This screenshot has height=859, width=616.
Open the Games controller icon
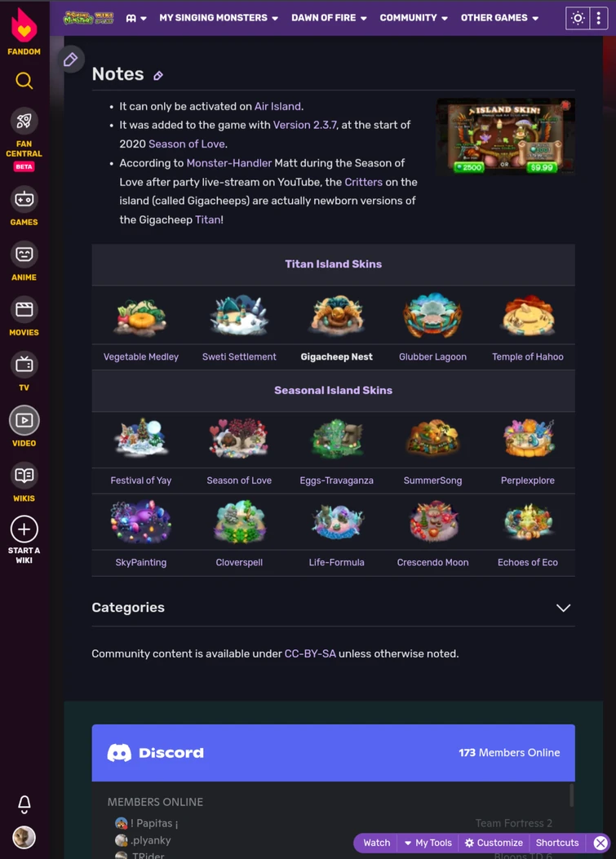[24, 199]
